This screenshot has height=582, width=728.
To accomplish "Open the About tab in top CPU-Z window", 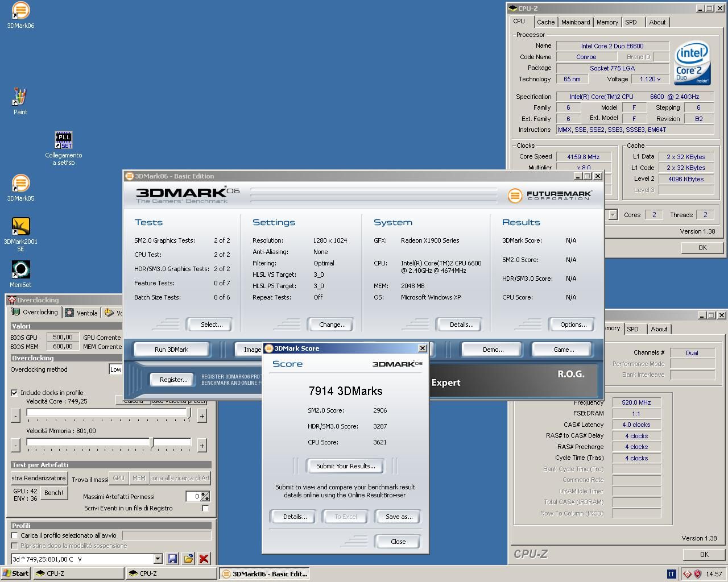I will point(657,22).
